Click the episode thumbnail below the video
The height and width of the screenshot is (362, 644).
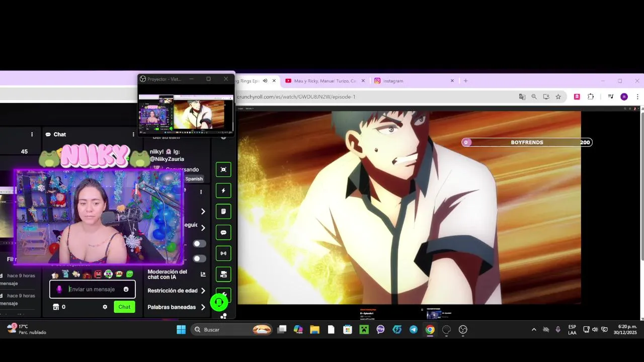(x=434, y=315)
